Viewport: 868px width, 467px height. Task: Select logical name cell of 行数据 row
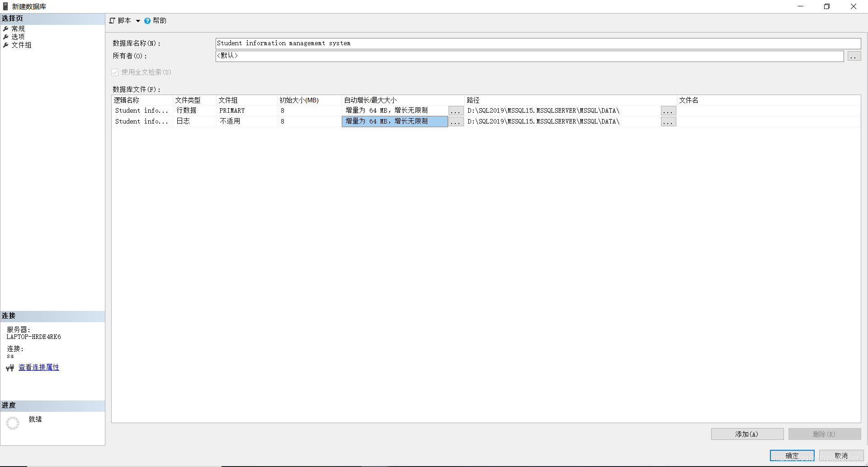point(142,110)
